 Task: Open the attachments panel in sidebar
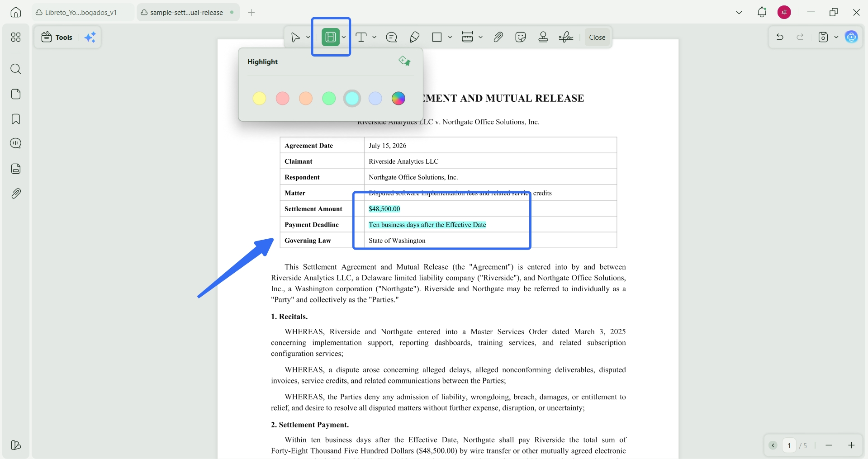[x=16, y=194]
